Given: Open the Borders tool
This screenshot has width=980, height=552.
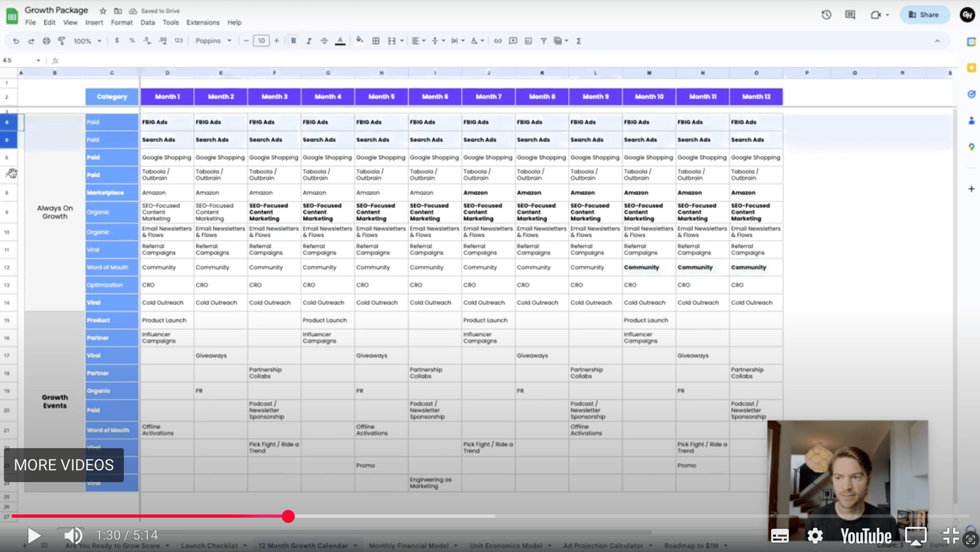Looking at the screenshot, I should [x=376, y=41].
